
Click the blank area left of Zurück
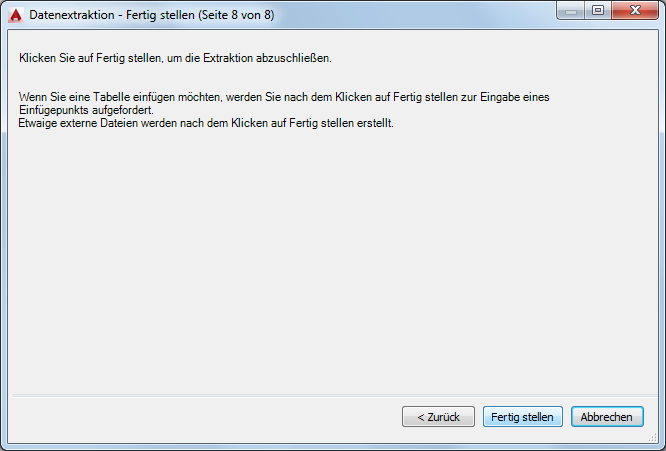click(x=200, y=417)
